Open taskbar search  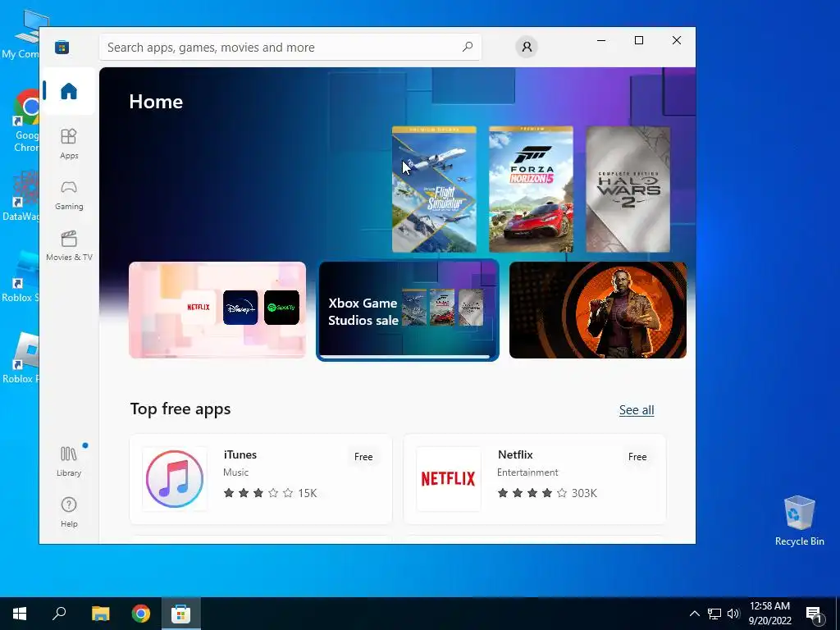59,614
